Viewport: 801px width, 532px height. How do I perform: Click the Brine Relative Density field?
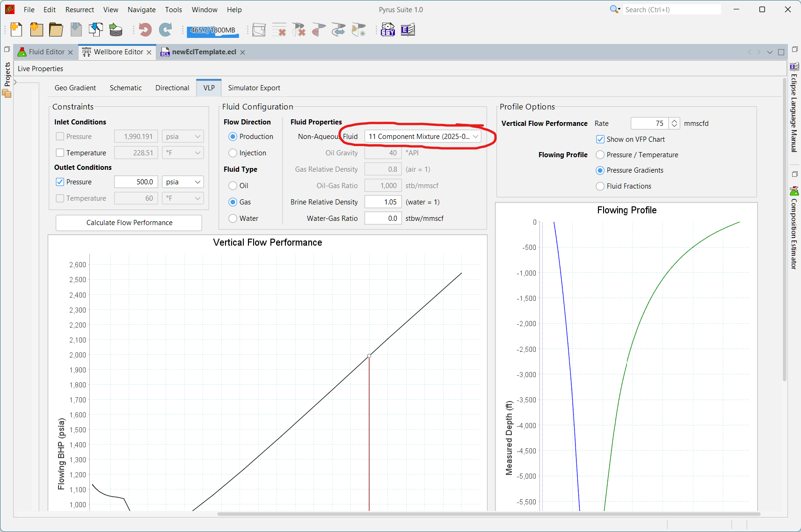[383, 202]
